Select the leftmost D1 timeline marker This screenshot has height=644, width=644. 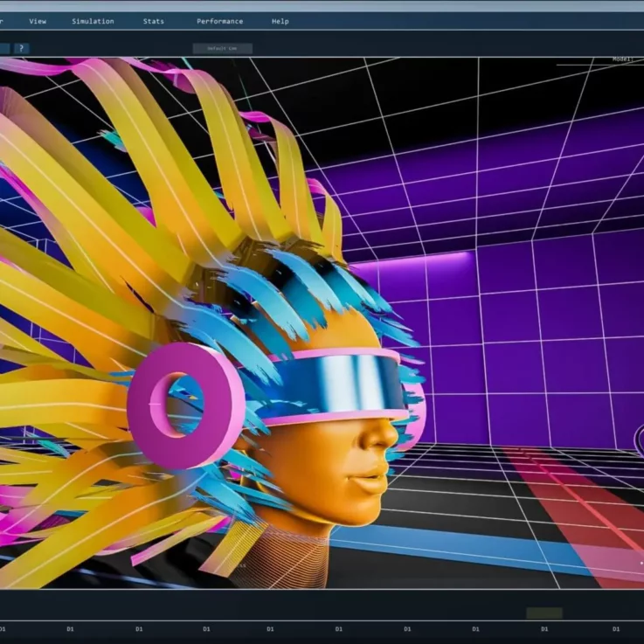(3, 628)
